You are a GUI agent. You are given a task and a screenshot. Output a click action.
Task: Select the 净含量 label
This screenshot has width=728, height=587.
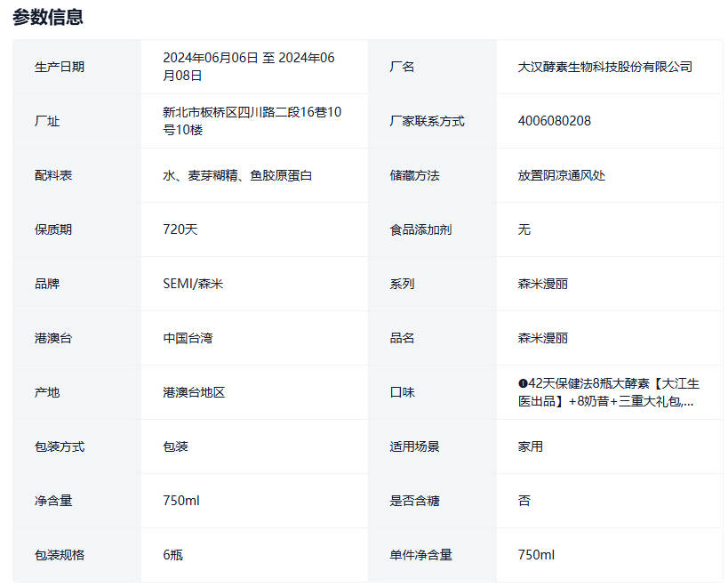(53, 501)
